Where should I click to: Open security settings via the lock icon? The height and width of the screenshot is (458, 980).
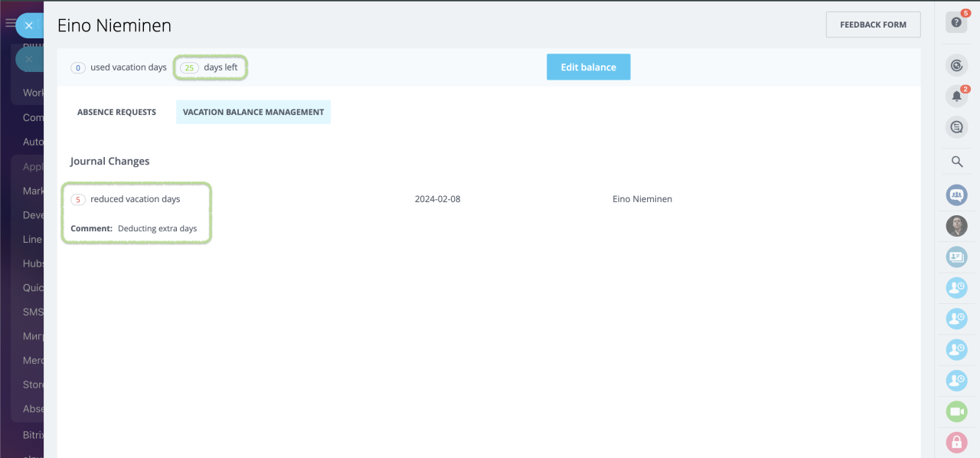(955, 442)
